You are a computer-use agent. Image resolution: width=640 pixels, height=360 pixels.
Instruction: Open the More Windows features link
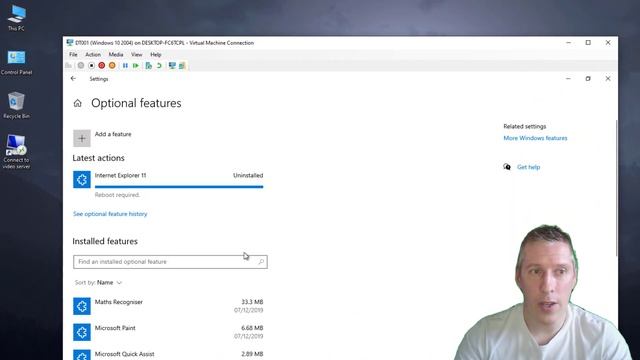(535, 138)
